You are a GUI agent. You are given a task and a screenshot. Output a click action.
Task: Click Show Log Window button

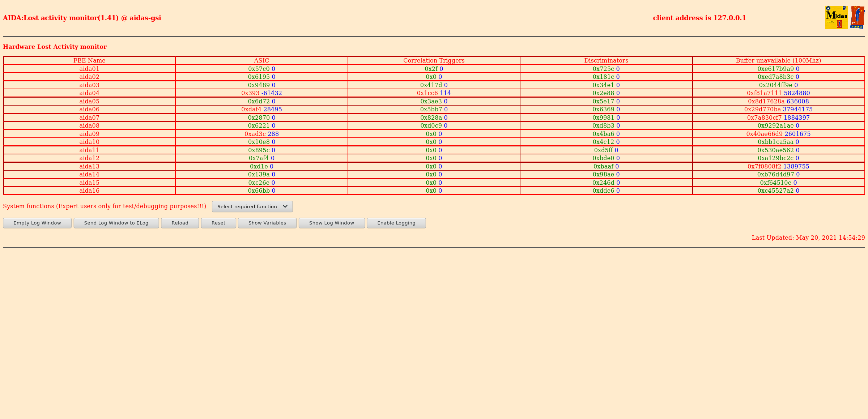tap(331, 223)
